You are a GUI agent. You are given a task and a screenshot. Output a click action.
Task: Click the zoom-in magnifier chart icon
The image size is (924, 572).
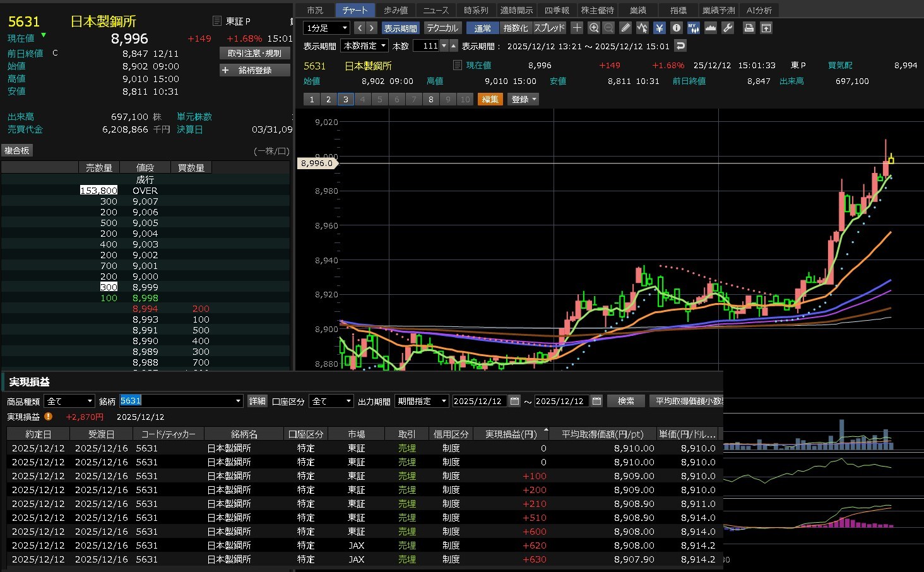coord(594,28)
